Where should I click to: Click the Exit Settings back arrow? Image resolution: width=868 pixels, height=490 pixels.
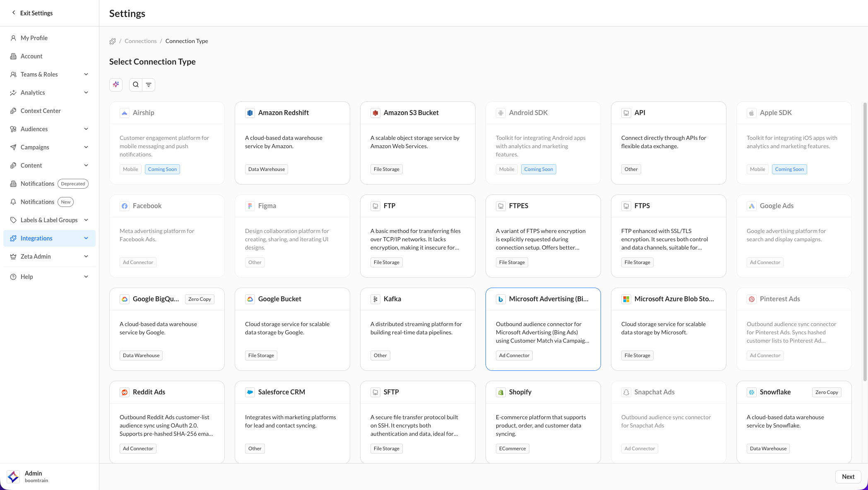point(14,13)
